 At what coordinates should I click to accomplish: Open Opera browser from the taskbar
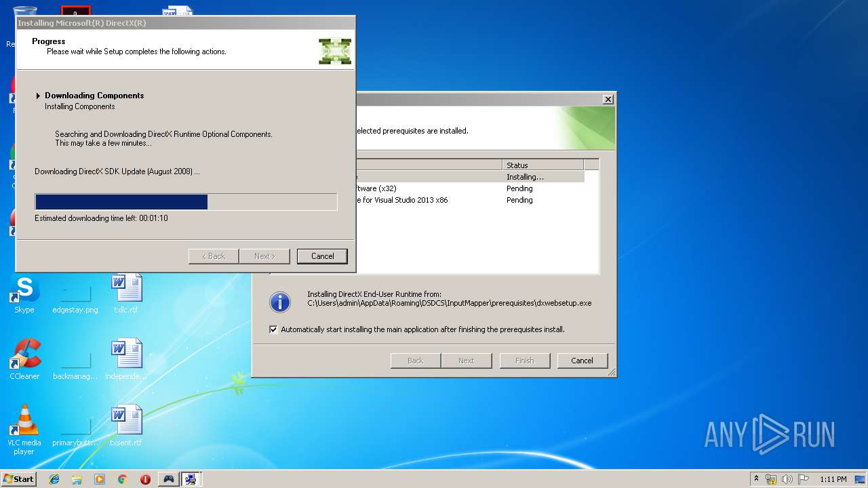[145, 479]
